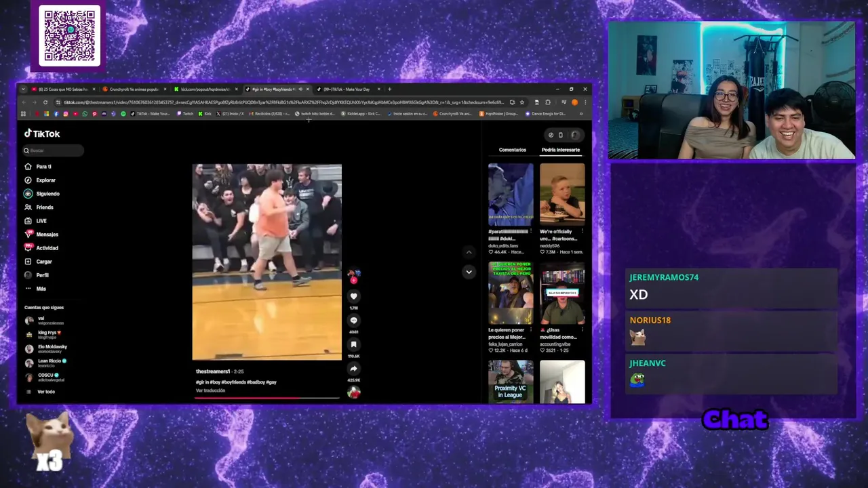Go to the Siguiendo feed
Viewport: 868px width, 488px height.
click(42, 194)
